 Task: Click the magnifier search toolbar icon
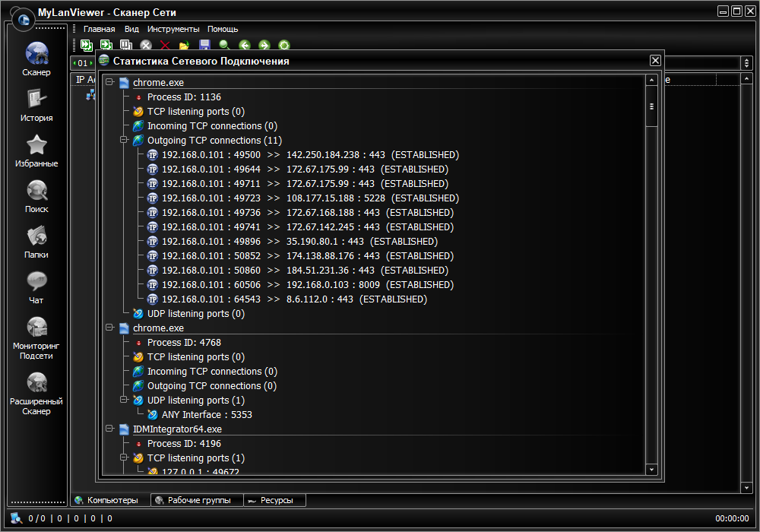pos(224,45)
